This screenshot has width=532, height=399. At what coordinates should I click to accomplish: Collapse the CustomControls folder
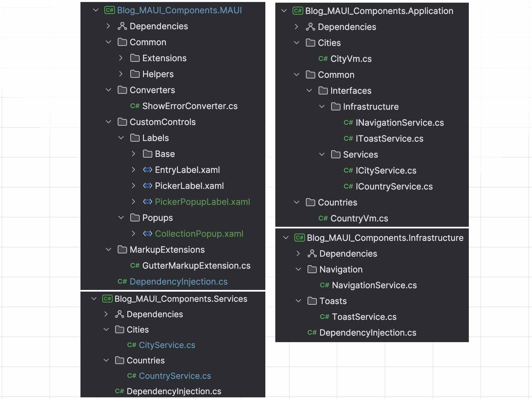point(108,122)
